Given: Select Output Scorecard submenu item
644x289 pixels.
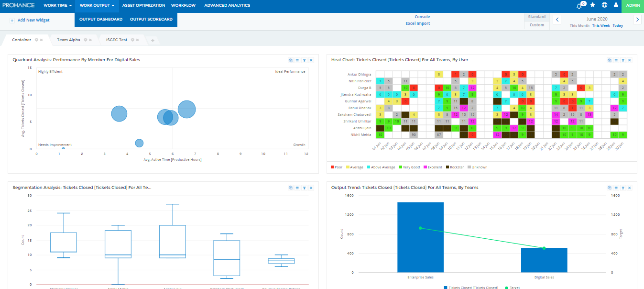Looking at the screenshot, I should 151,20.
